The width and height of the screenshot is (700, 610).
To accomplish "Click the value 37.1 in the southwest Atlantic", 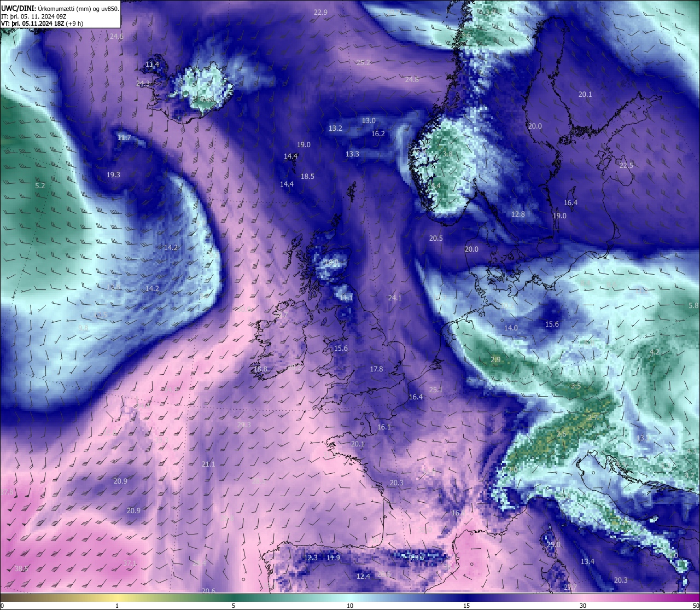I will pyautogui.click(x=130, y=563).
